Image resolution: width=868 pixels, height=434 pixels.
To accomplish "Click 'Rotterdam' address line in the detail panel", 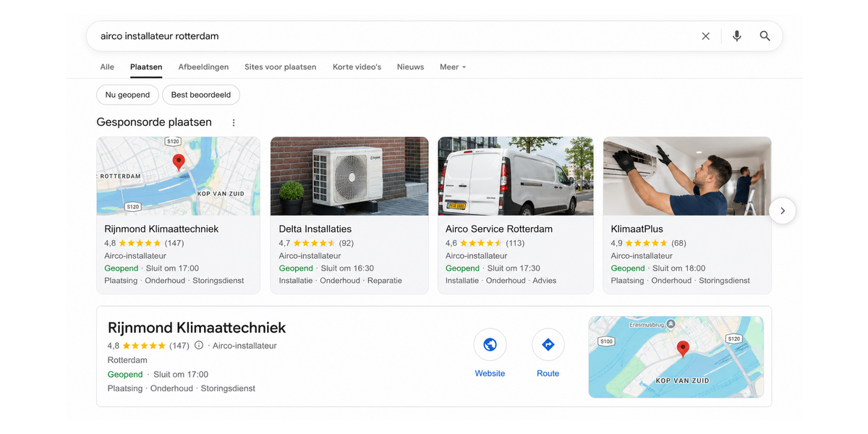I will (127, 360).
